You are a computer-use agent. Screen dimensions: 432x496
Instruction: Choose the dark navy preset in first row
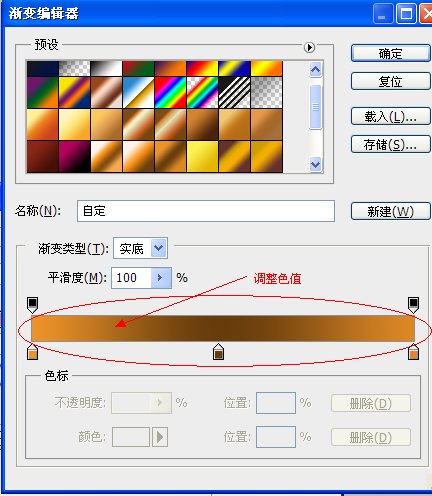pyautogui.click(x=43, y=69)
